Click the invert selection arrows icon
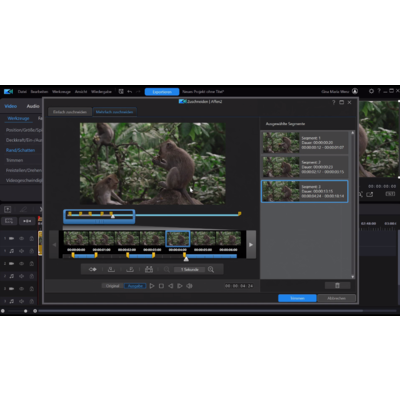This screenshot has width=400, height=400. 93,269
